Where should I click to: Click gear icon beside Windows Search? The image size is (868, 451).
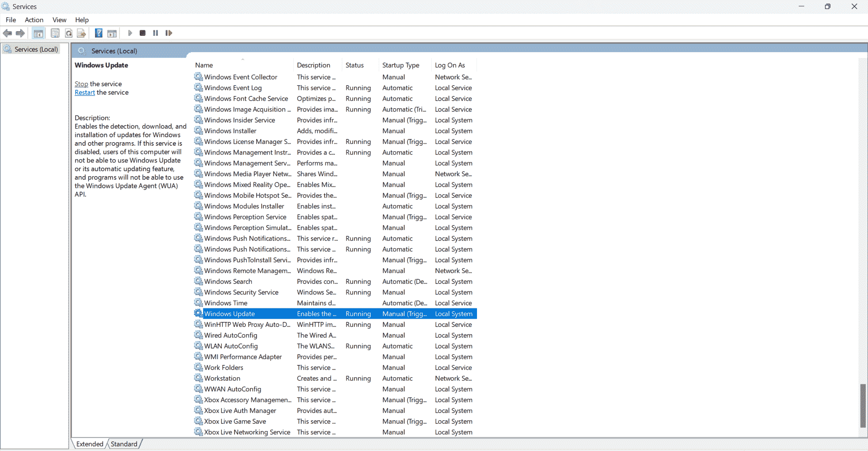tap(198, 281)
